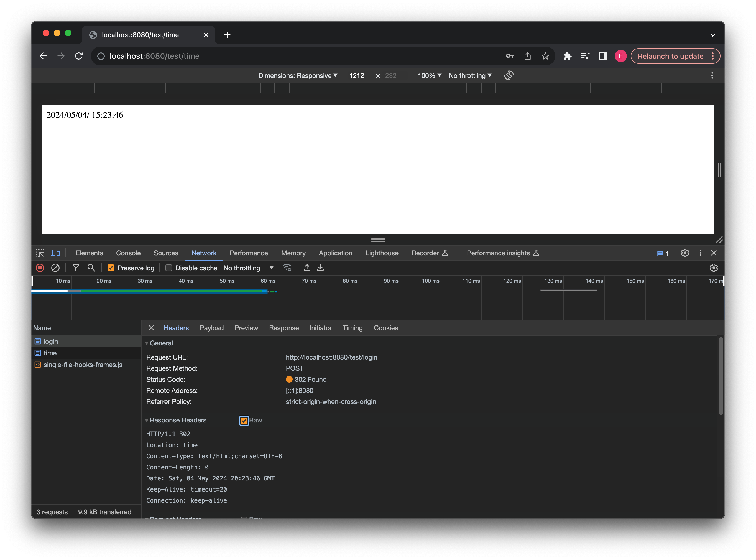Expand the Dimensions Responsive dropdown

pos(297,75)
